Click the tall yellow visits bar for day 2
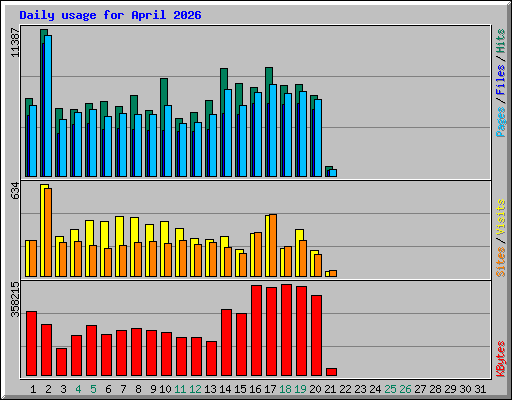Image resolution: width=512 pixels, height=400 pixels. tap(42, 230)
